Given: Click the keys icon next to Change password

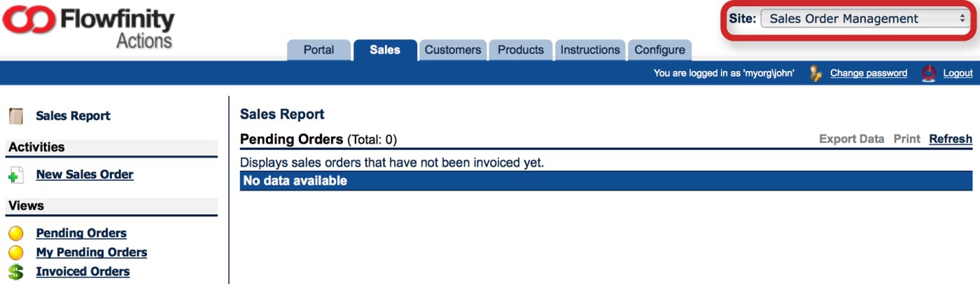Looking at the screenshot, I should pyautogui.click(x=815, y=73).
